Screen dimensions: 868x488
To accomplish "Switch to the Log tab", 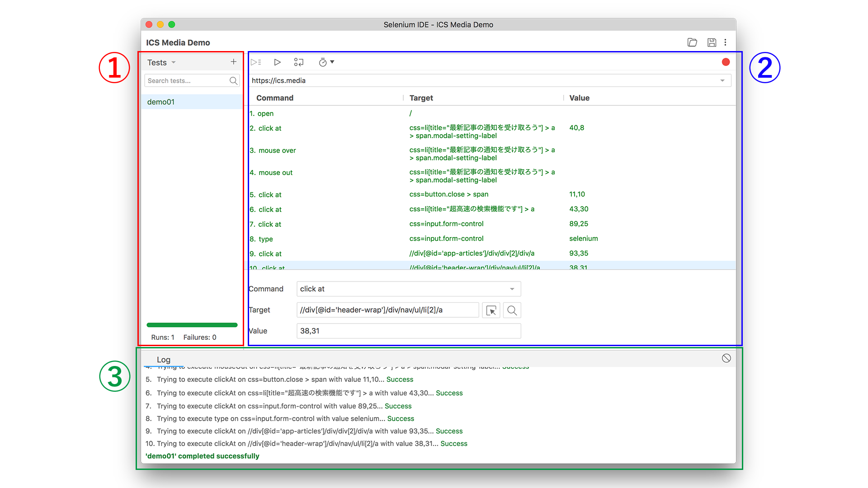I will [x=163, y=360].
